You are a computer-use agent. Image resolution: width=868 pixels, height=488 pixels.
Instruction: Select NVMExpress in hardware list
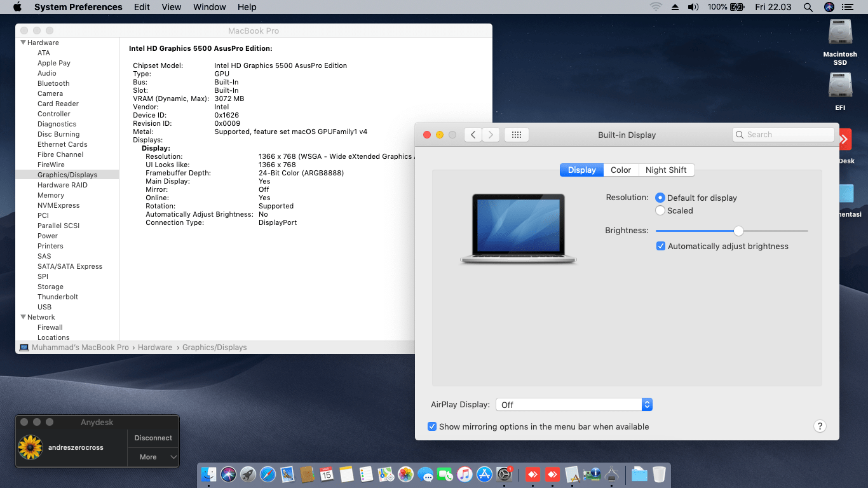tap(58, 205)
